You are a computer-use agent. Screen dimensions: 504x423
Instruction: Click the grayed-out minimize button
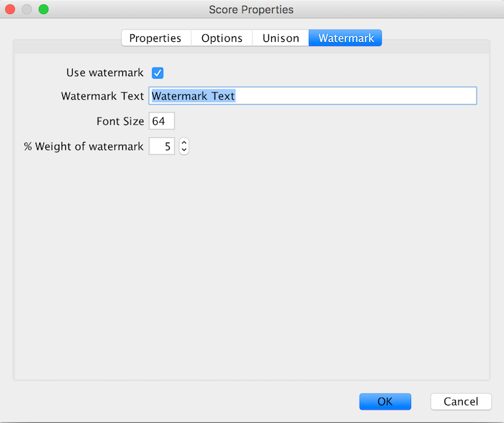27,9
